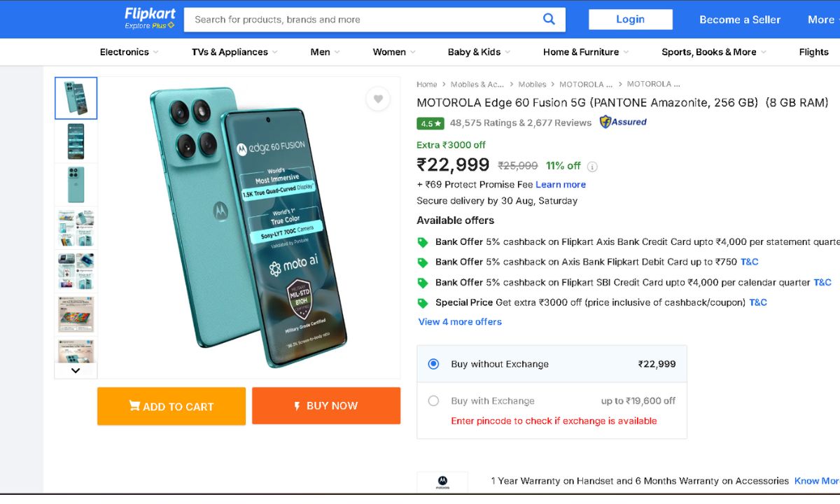Image resolution: width=840 pixels, height=504 pixels.
Task: Click the Motorola brand logo
Action: click(442, 482)
